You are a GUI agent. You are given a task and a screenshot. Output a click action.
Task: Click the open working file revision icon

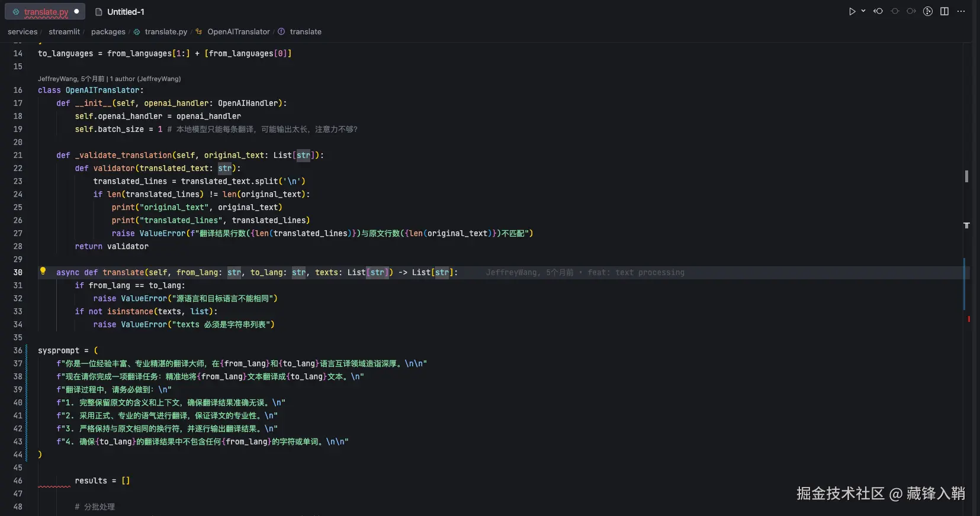click(x=895, y=11)
